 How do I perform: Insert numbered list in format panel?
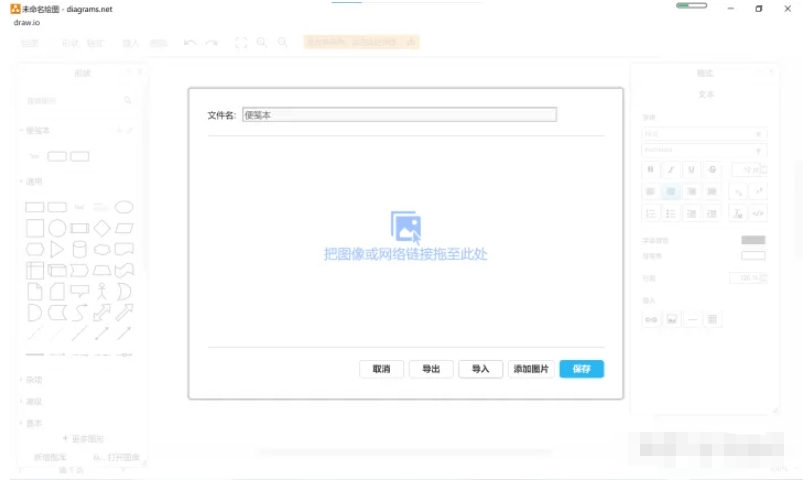650,213
